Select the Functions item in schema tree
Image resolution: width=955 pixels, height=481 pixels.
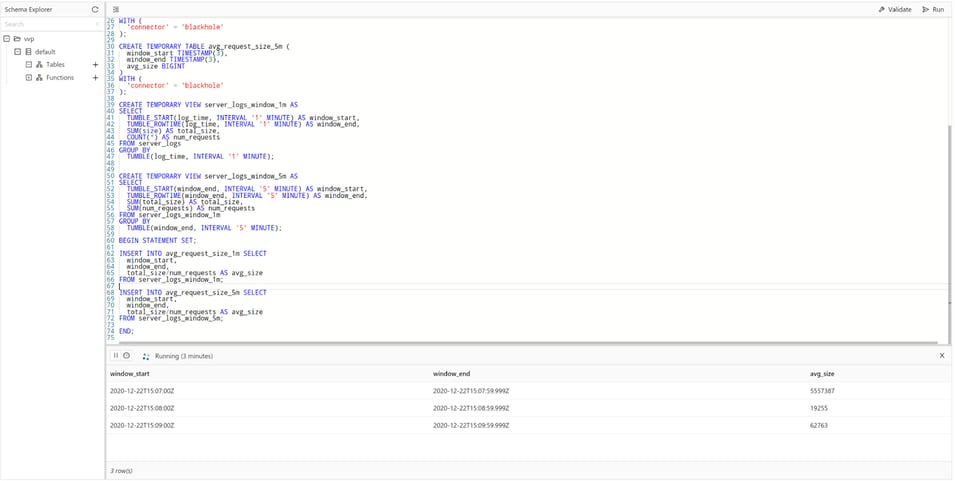(x=59, y=78)
